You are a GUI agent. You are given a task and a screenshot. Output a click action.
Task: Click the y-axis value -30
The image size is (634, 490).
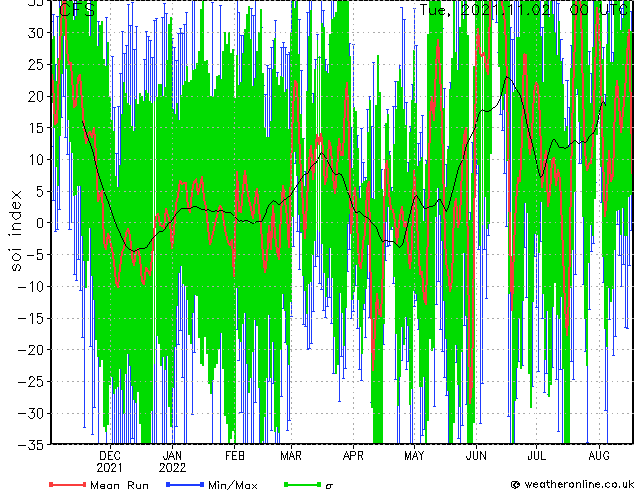tap(30, 414)
